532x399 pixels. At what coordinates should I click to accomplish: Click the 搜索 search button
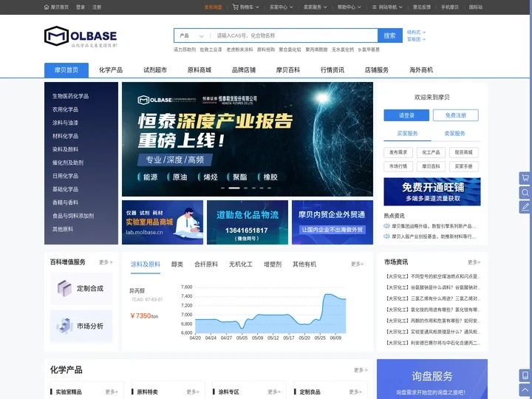(x=390, y=35)
